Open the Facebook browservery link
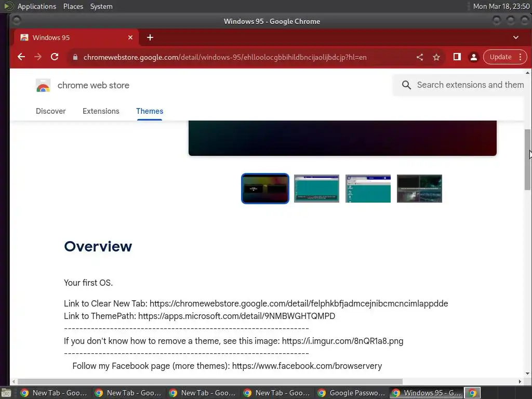 click(307, 366)
